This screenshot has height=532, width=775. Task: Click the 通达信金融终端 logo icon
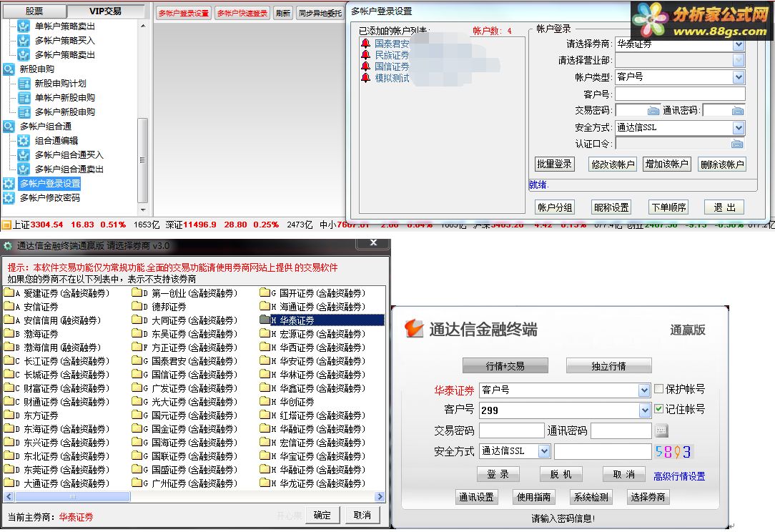[414, 328]
